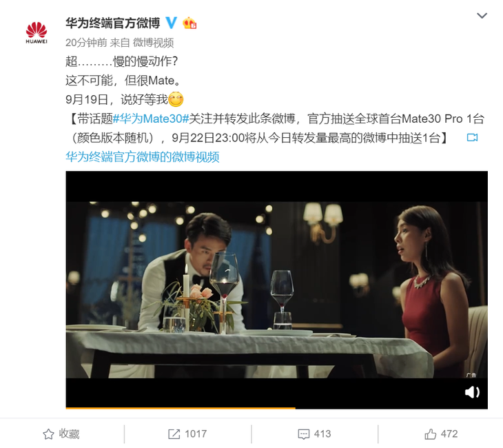Click the 华为终端官方微博 account name
The height and width of the screenshot is (448, 503).
click(112, 23)
